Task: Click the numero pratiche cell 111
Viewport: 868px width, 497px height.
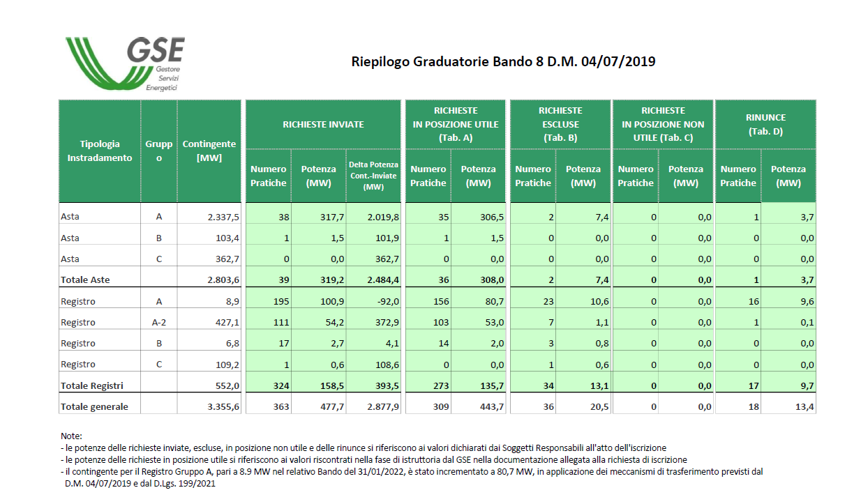Action: [x=281, y=322]
